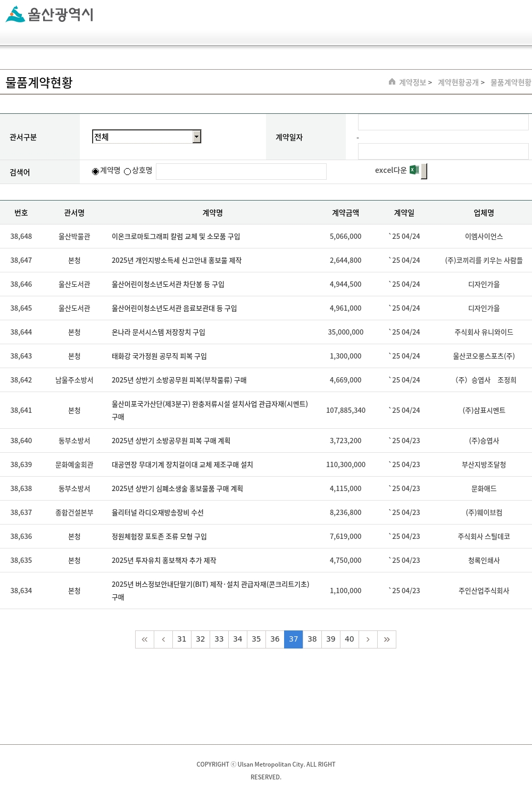Viewport: 532px width, 798px height.
Task: Click contract '2025년 버스정보안내단말기(BIT)' row title
Action: point(210,591)
